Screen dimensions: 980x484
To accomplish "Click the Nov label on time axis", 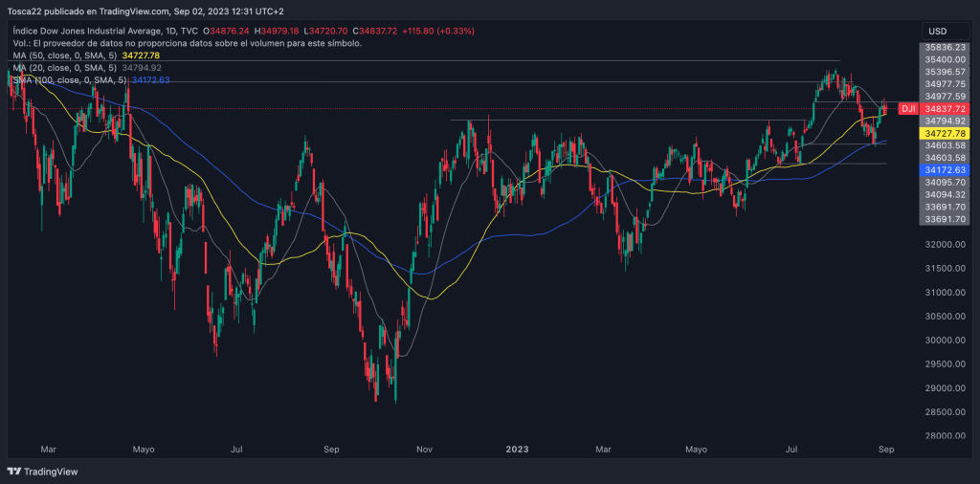I will [x=424, y=448].
